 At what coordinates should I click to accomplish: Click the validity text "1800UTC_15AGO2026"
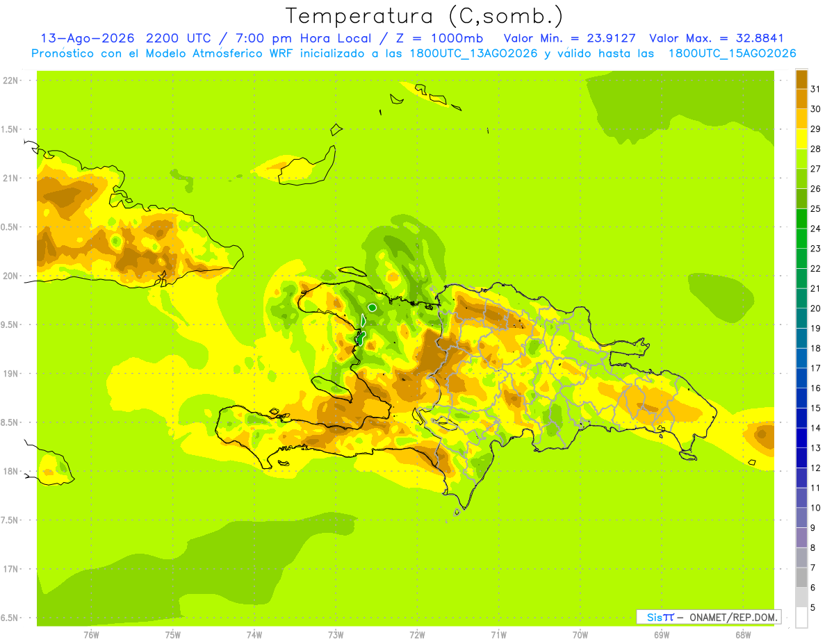[x=732, y=53]
